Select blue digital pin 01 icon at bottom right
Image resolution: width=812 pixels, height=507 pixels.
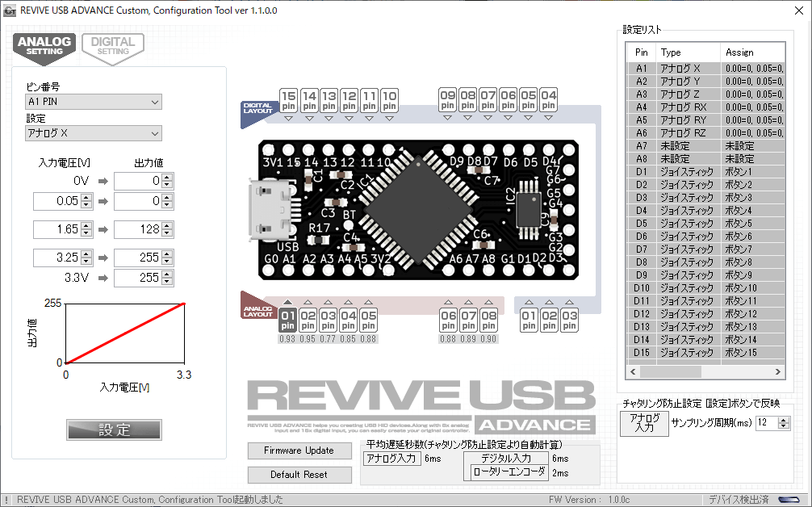click(529, 321)
